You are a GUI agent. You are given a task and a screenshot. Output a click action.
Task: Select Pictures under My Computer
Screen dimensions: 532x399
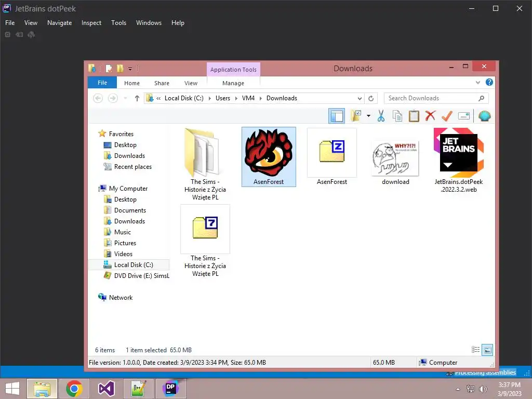coord(125,243)
